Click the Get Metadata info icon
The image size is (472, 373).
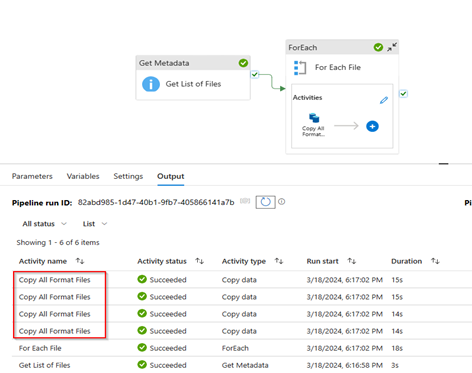click(151, 84)
